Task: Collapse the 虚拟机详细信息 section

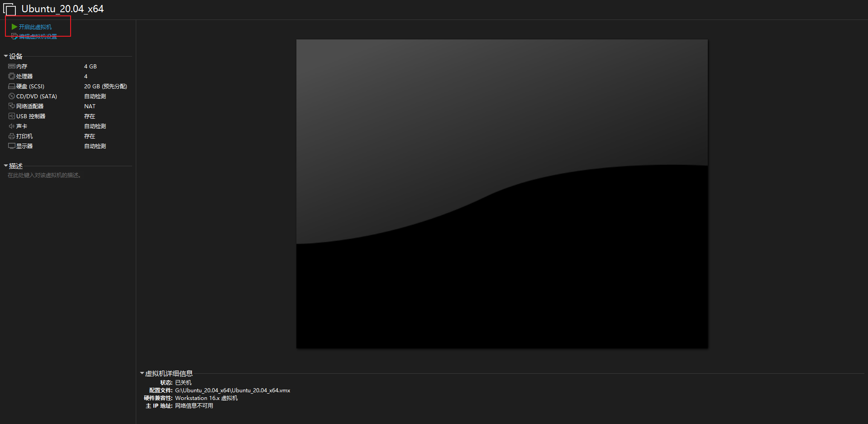Action: tap(142, 373)
